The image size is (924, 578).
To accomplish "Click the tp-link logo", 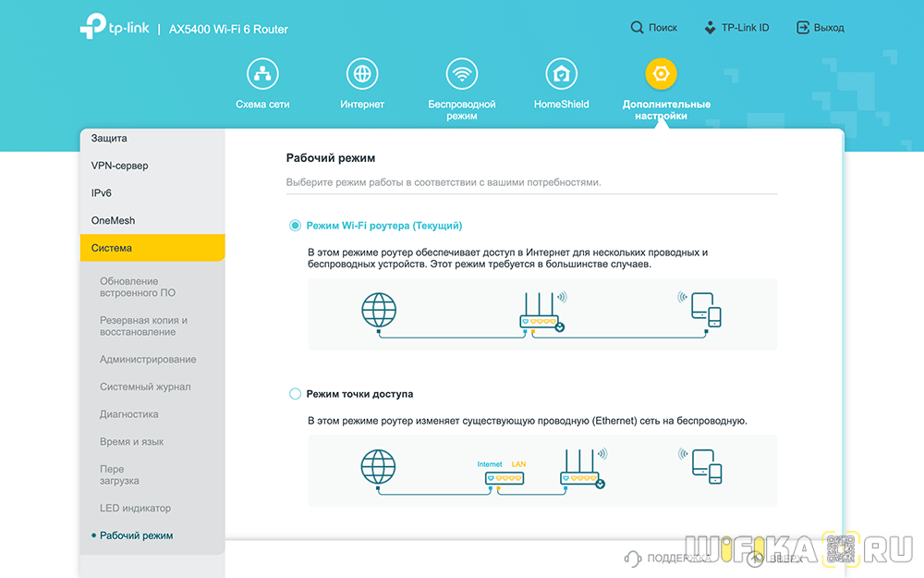I will (x=115, y=29).
